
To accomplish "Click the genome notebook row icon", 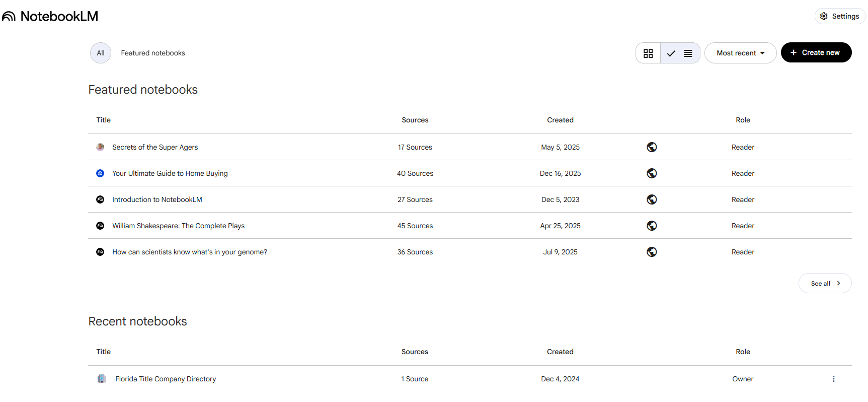I will [100, 252].
